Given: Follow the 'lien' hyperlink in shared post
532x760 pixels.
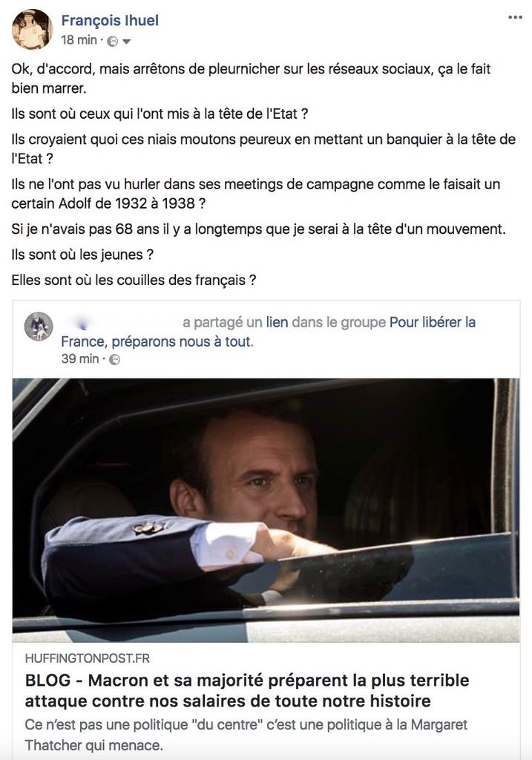Looking at the screenshot, I should [x=277, y=322].
